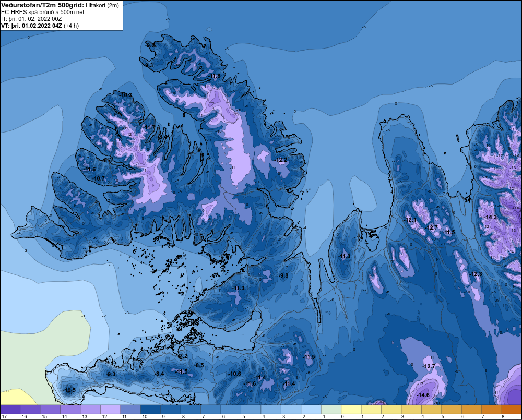This screenshot has height=420, width=522.
Task: Click the '(+4 h)' forecast offset text
Action: point(71,26)
